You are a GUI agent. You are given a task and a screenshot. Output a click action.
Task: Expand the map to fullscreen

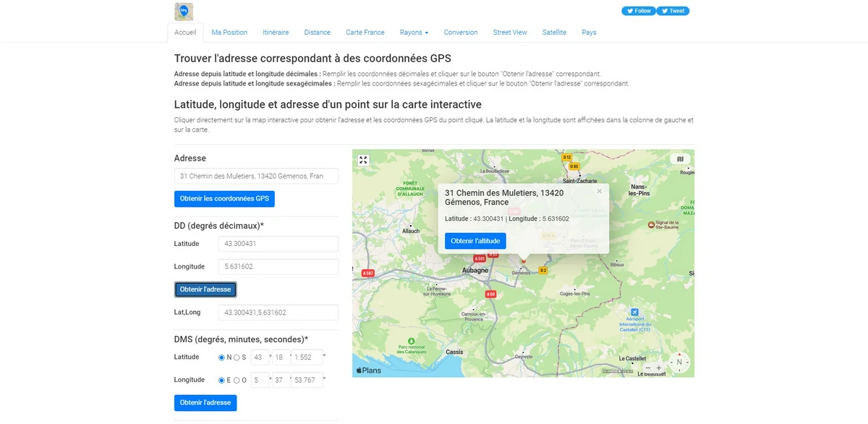click(364, 160)
